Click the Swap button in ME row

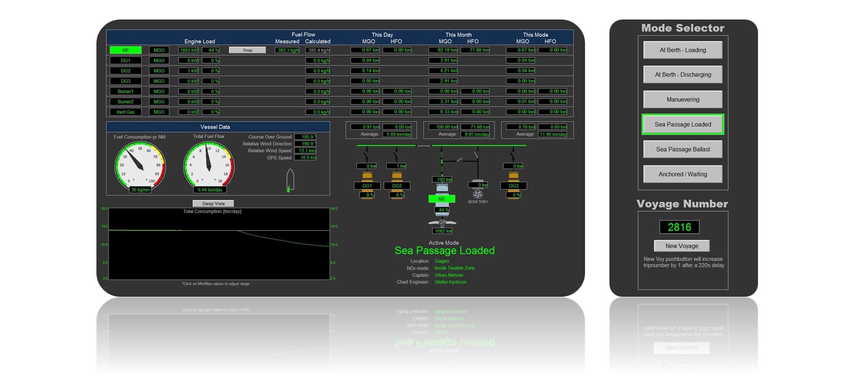pyautogui.click(x=247, y=50)
